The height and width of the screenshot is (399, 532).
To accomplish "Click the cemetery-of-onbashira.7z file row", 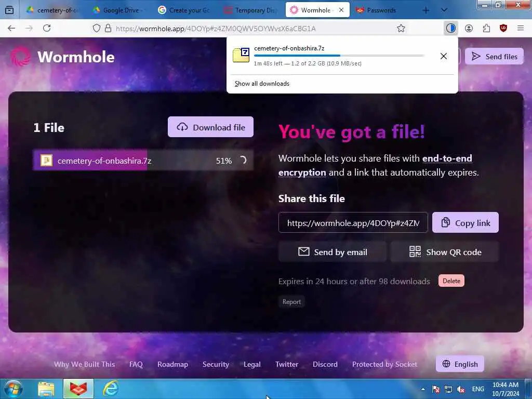I will point(143,160).
